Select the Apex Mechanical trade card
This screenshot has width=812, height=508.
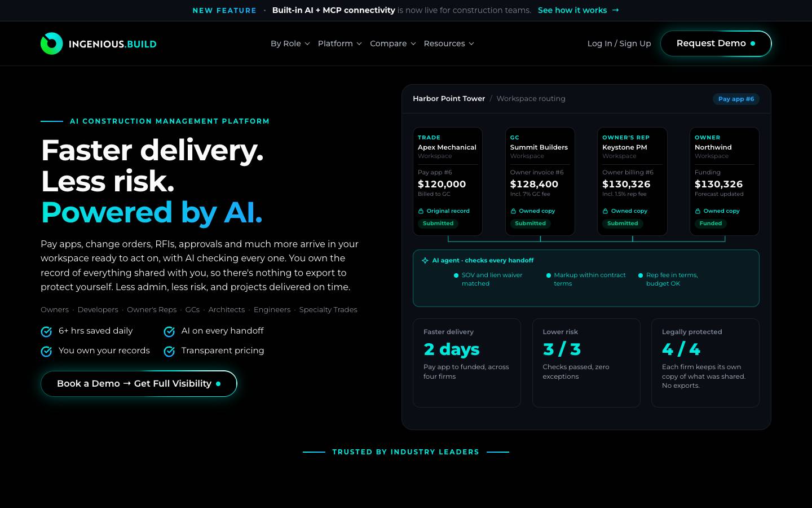coord(448,181)
